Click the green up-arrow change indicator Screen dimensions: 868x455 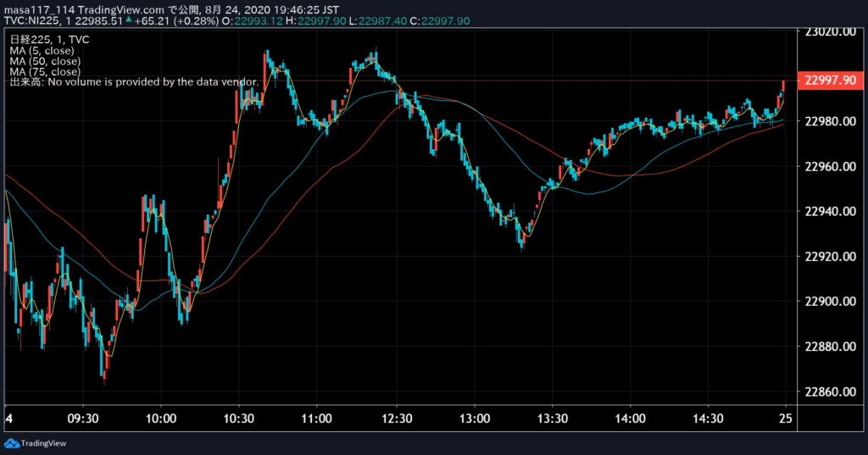[129, 20]
